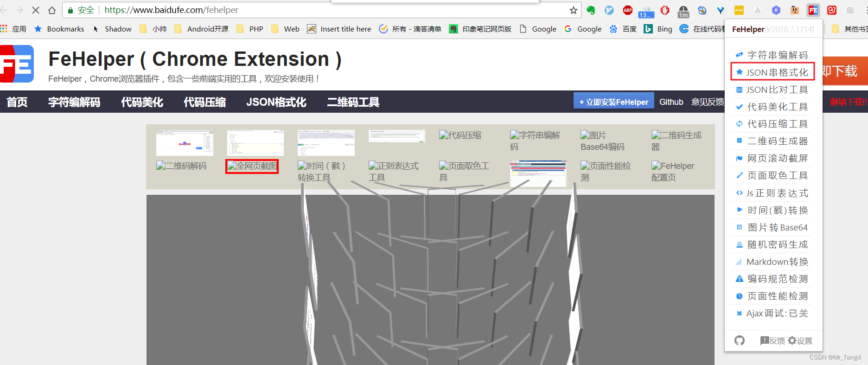Toggle the Ajax调试 switch in popup
Viewport: 868px width, 365px height.
click(772, 313)
